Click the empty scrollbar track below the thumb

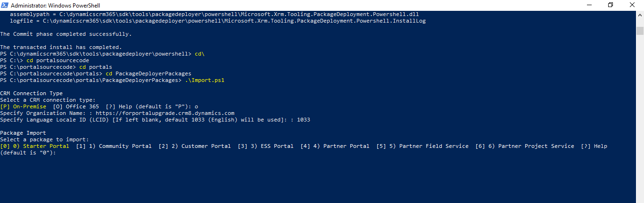pos(640,118)
